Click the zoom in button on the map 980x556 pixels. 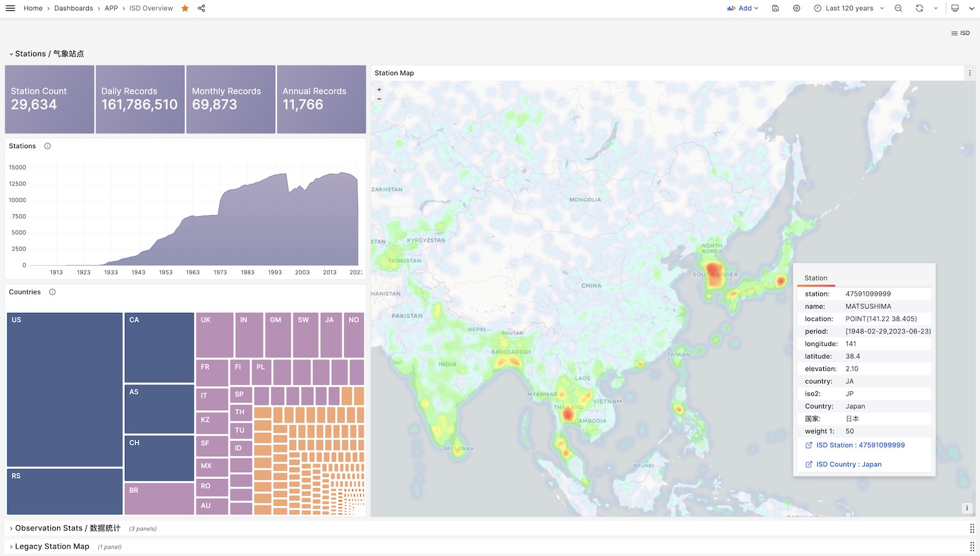379,89
